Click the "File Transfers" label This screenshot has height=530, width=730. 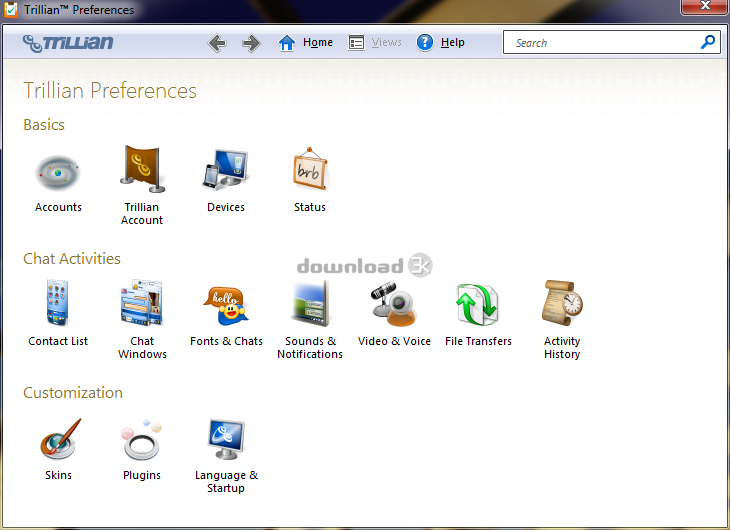click(478, 341)
